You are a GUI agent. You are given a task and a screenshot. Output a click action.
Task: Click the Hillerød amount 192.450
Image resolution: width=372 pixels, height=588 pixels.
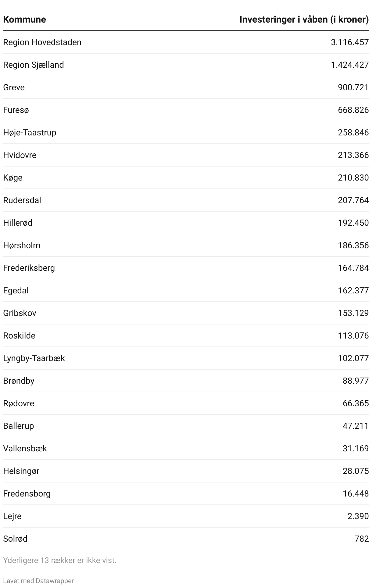[353, 223]
